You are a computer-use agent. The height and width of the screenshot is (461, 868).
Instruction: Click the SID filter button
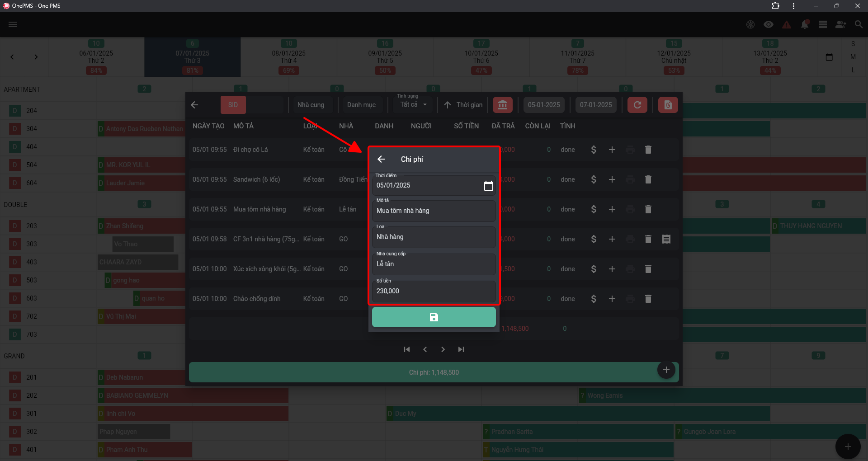coord(233,105)
